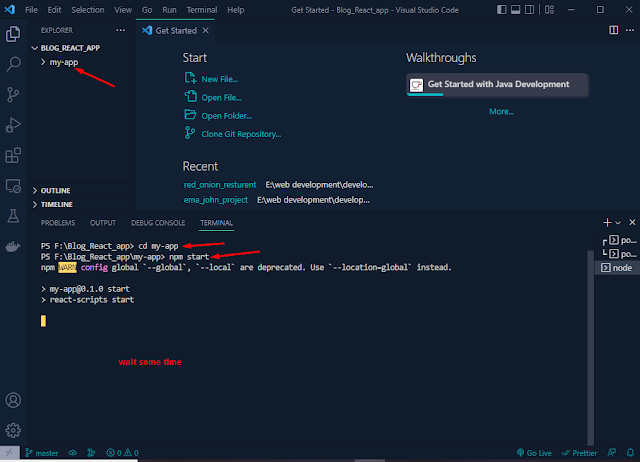This screenshot has height=462, width=640.
Task: Switch to the OUTPUT panel tab
Action: tap(103, 223)
